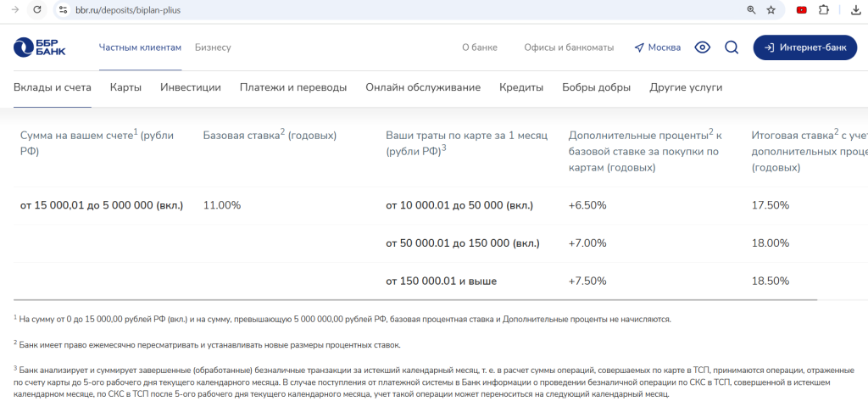Open the О банке link

(x=480, y=47)
